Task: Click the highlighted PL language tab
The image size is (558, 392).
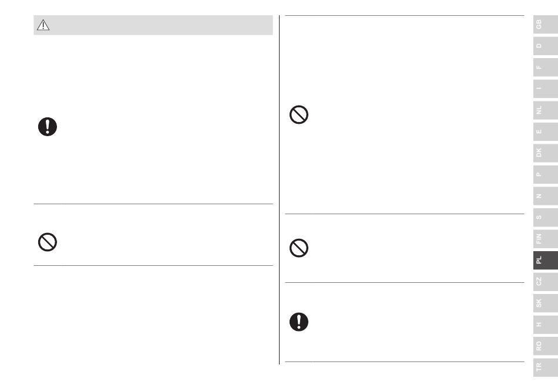Action: click(x=546, y=260)
